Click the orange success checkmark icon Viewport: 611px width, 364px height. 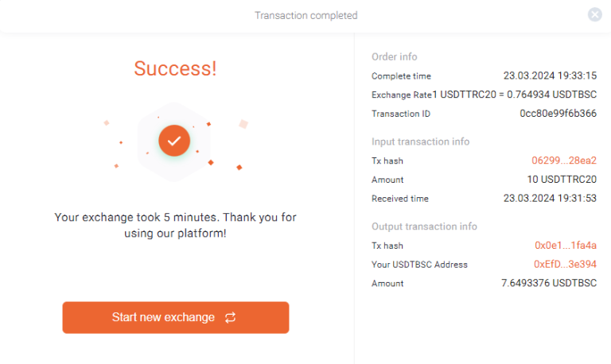coord(174,141)
